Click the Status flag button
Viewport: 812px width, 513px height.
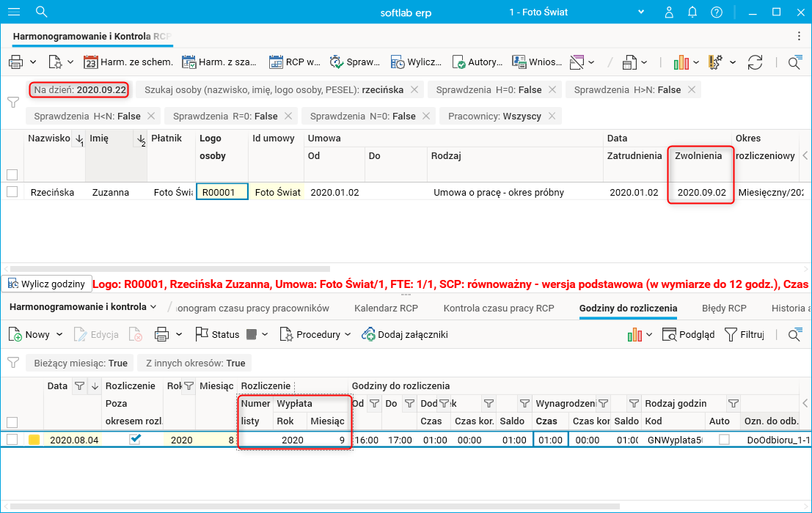217,335
